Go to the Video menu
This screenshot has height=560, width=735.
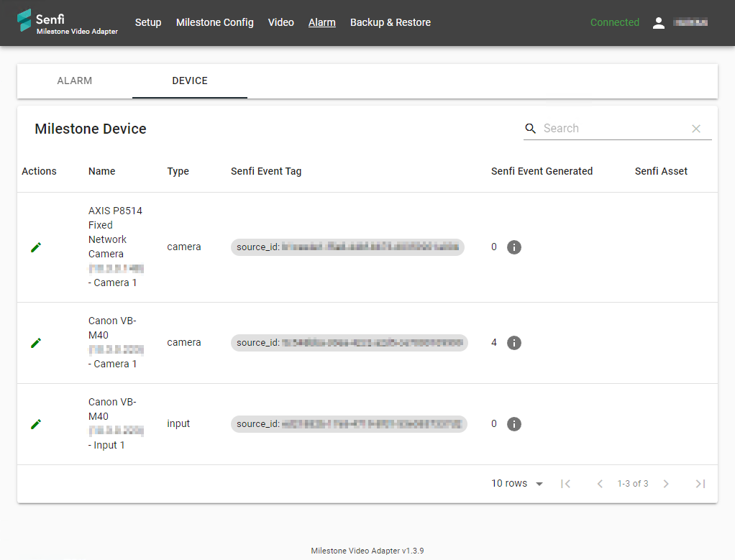click(280, 22)
